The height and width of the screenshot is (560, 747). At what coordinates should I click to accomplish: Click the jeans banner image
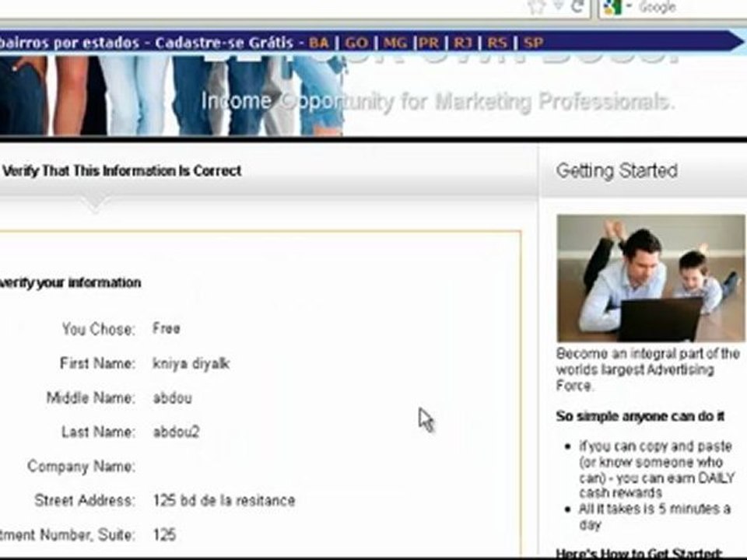coord(171,95)
